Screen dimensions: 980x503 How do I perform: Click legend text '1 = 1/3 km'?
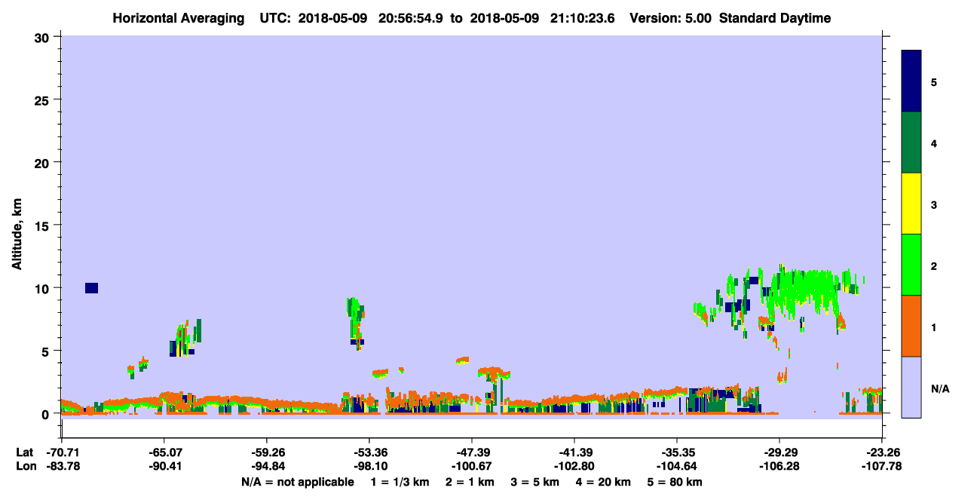point(400,482)
